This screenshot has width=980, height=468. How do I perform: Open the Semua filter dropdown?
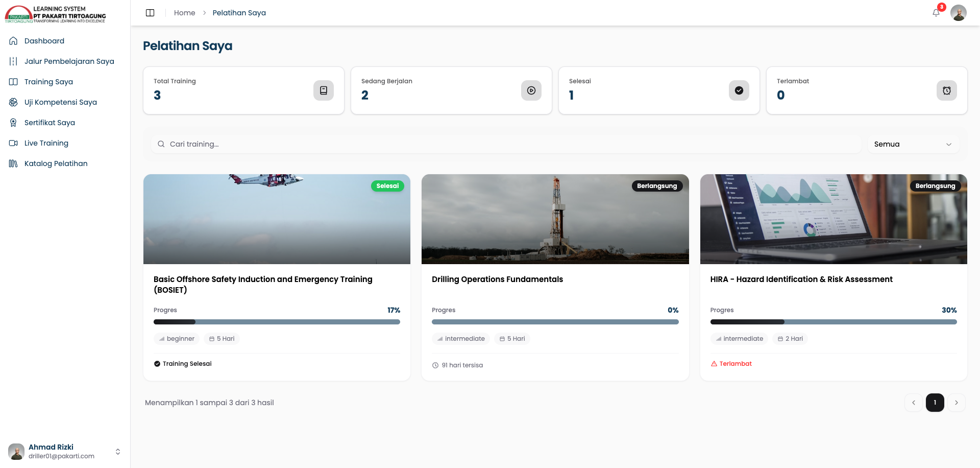tap(913, 144)
